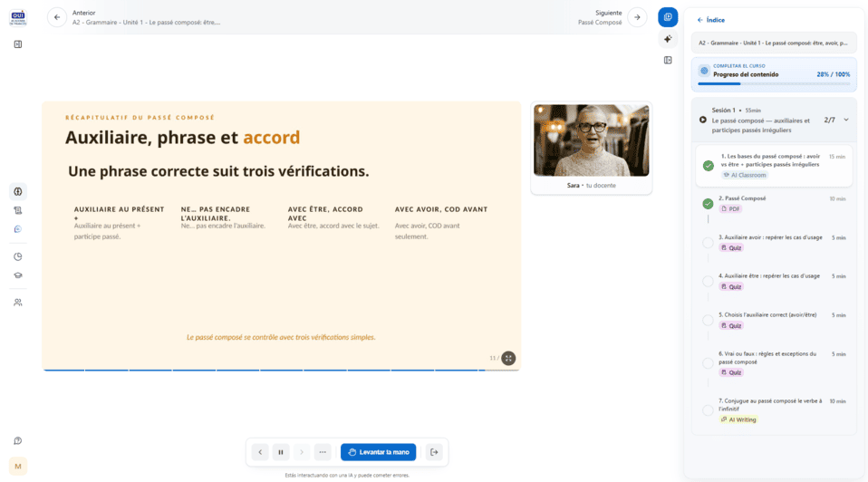Image resolution: width=868 pixels, height=482 pixels.
Task: Go to previous lesson with the Anterior arrow
Action: (x=57, y=17)
